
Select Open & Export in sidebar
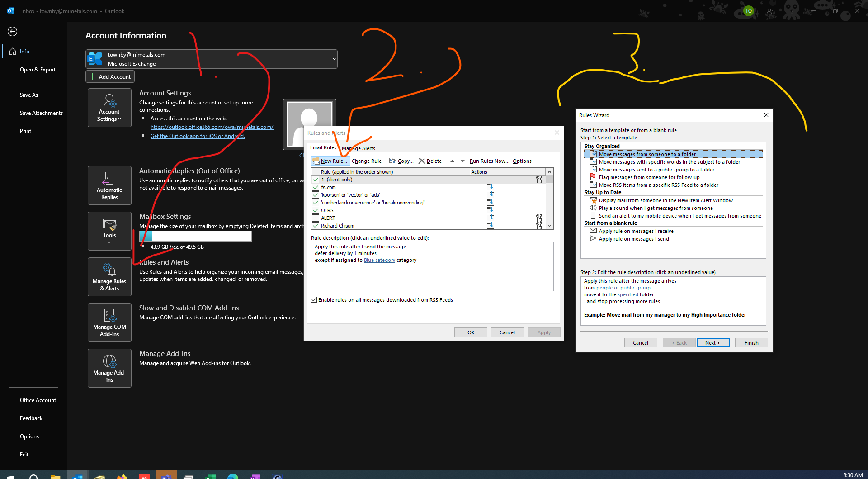pos(38,70)
